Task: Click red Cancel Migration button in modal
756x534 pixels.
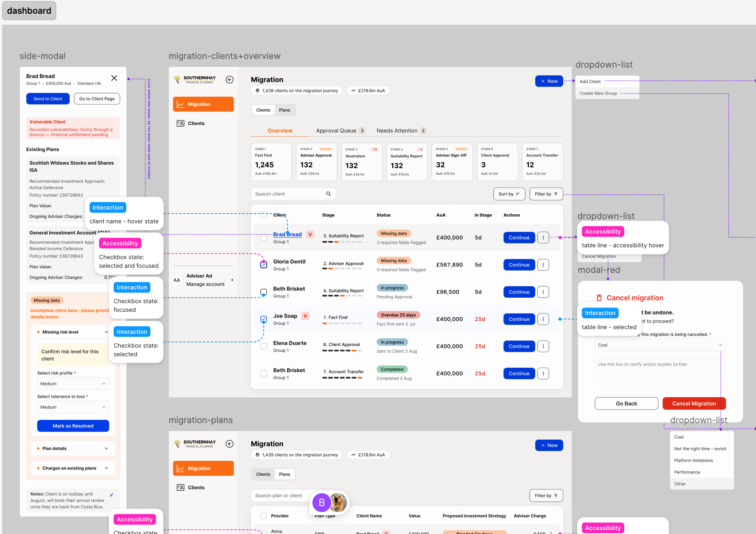Action: pyautogui.click(x=694, y=403)
